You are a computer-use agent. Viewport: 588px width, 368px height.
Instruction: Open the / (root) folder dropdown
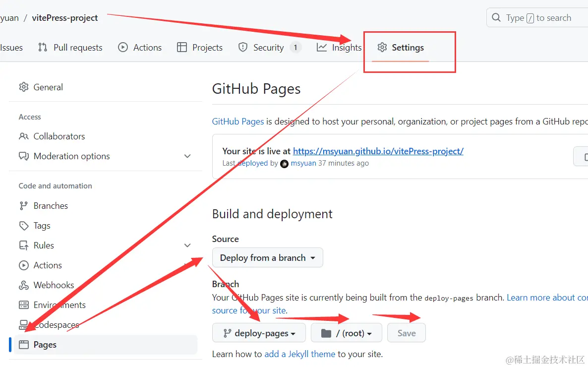coord(347,333)
